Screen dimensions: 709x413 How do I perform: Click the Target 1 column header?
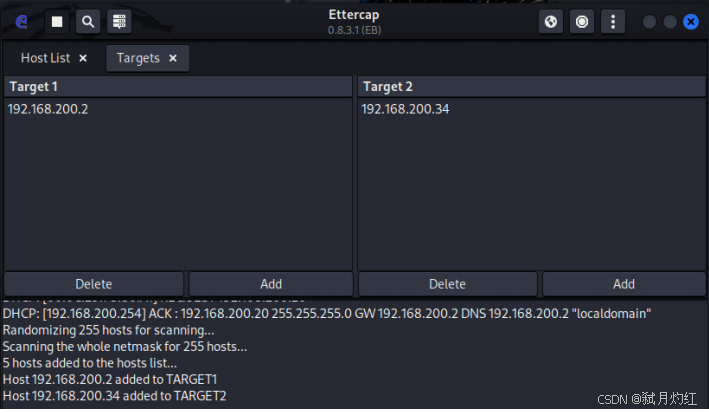(178, 86)
